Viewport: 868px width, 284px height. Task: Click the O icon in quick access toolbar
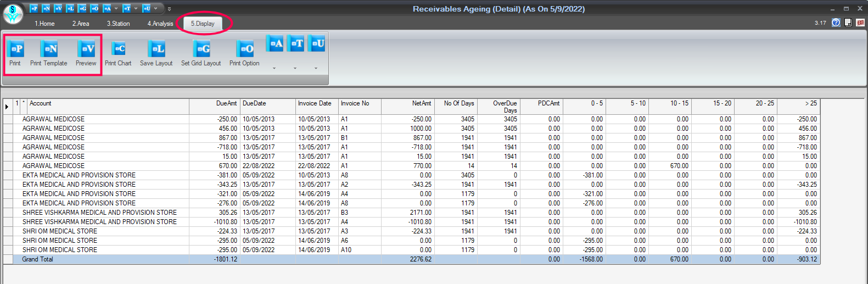click(94, 8)
